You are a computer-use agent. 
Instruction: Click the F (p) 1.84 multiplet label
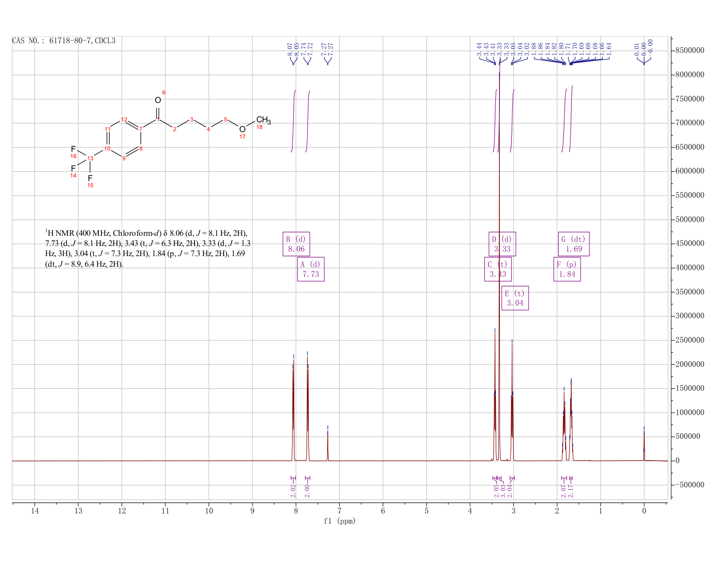[x=567, y=269]
